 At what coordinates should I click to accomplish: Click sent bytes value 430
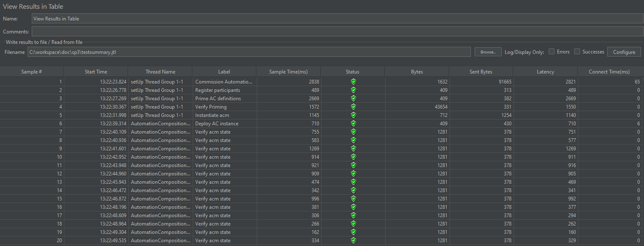point(507,124)
